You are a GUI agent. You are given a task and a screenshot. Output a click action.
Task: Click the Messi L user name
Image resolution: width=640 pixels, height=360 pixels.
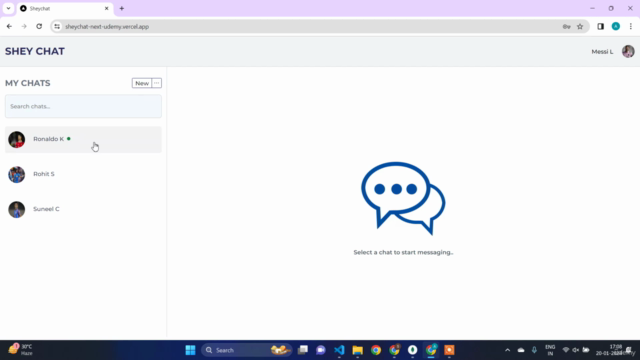(602, 52)
